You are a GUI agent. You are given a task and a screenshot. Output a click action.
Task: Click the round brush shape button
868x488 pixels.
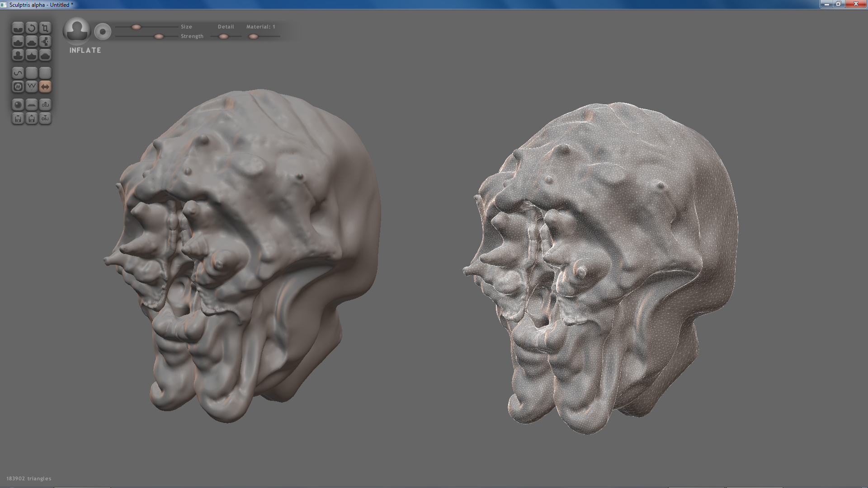point(103,32)
